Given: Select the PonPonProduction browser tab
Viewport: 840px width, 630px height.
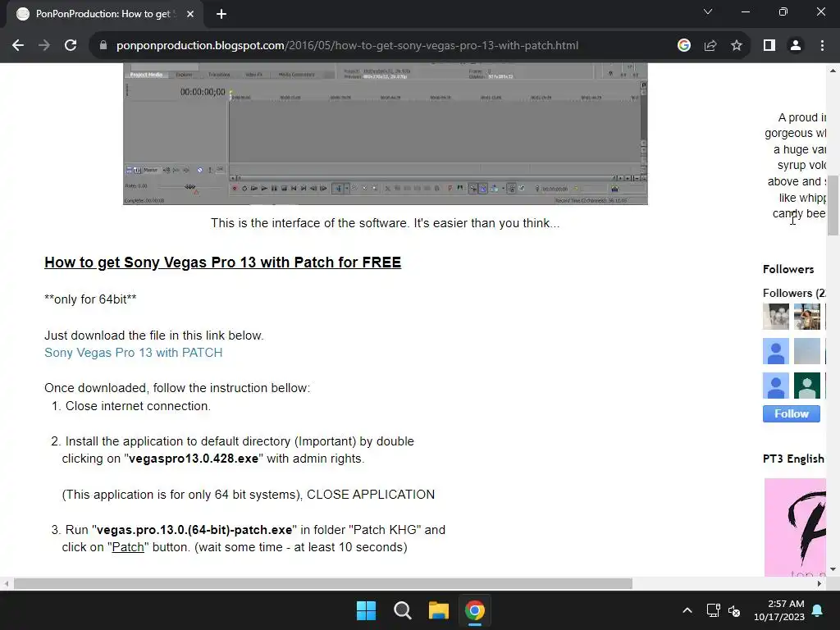Looking at the screenshot, I should 104,14.
